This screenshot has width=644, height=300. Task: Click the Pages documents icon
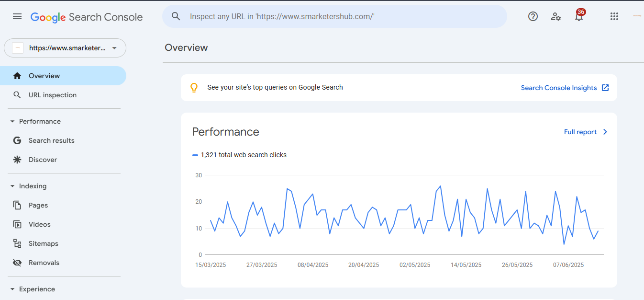point(17,205)
